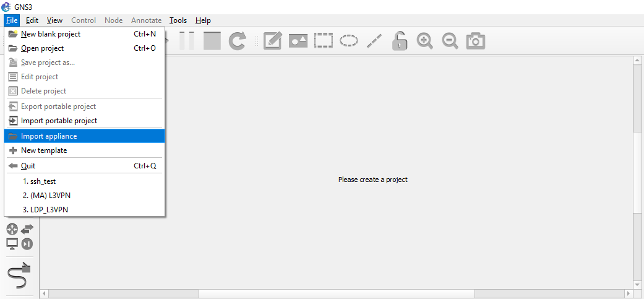
Task: Expand the Tools menu
Action: 178,20
